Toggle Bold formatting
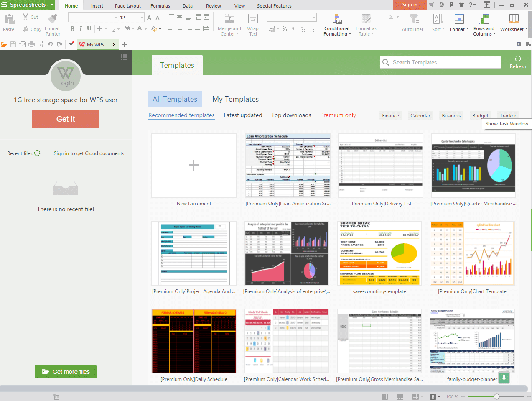This screenshot has width=532, height=401. tap(72, 29)
